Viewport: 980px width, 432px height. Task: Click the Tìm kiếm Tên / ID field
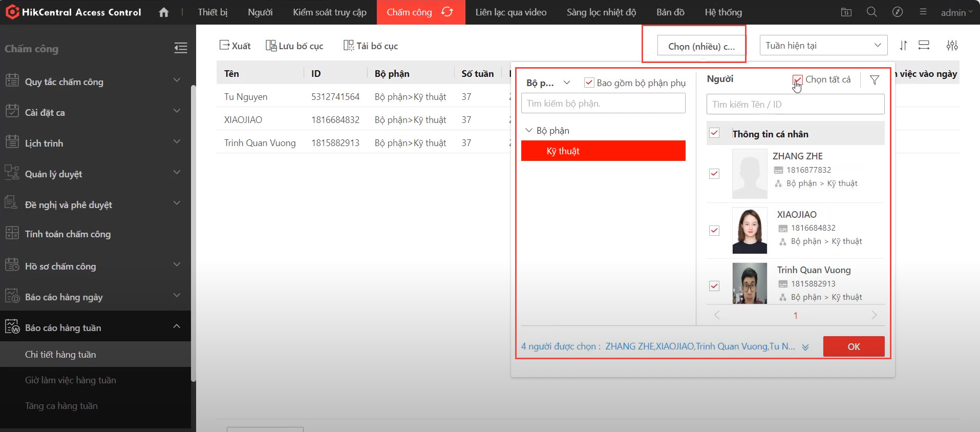[x=795, y=105]
